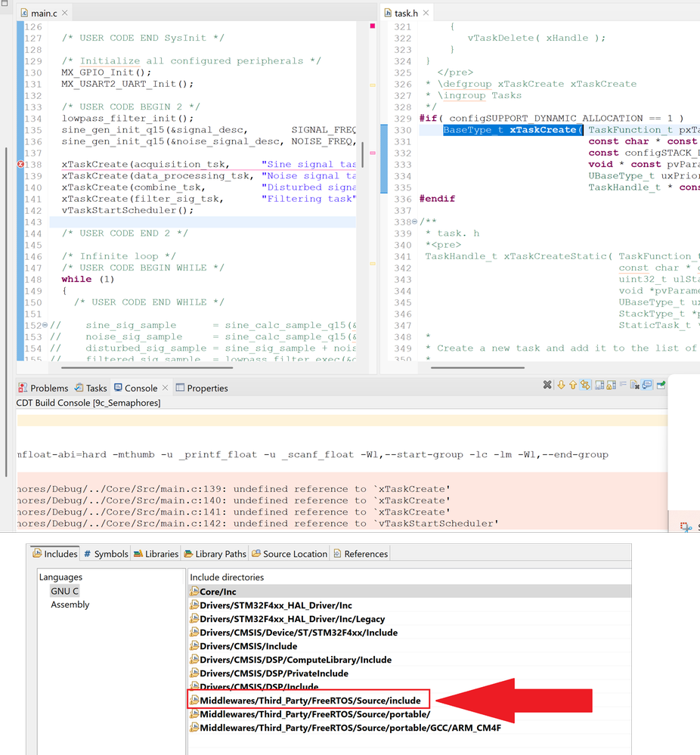Image resolution: width=700 pixels, height=755 pixels.
Task: Click red error marker in overview ruler
Action: (x=373, y=26)
